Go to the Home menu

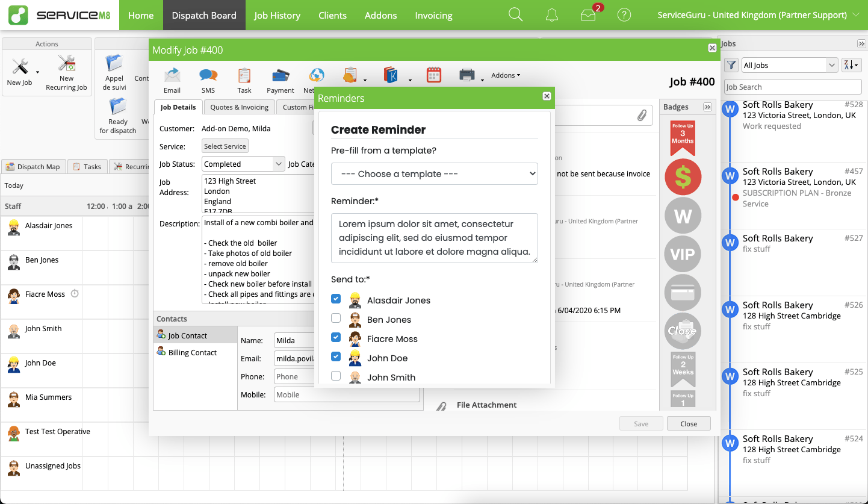tap(141, 15)
